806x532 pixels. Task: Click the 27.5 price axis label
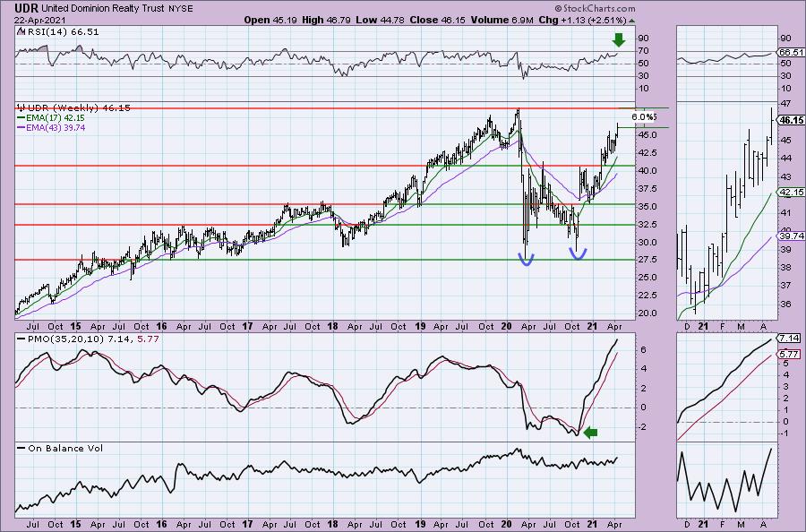pyautogui.click(x=647, y=260)
